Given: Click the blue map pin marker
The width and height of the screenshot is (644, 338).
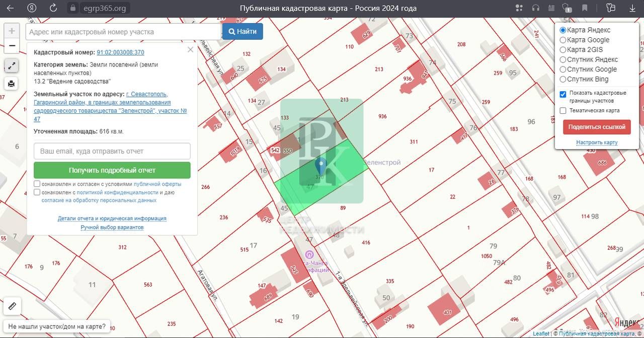Looking at the screenshot, I should click(x=320, y=166).
